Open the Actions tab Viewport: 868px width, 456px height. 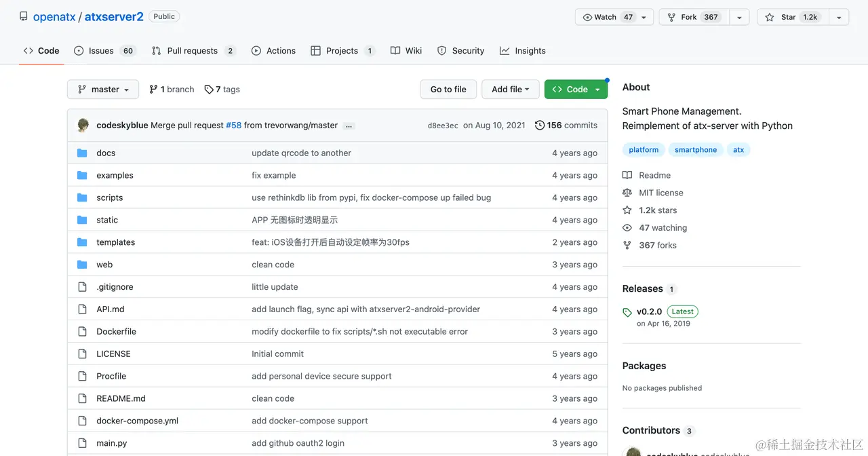pyautogui.click(x=273, y=51)
